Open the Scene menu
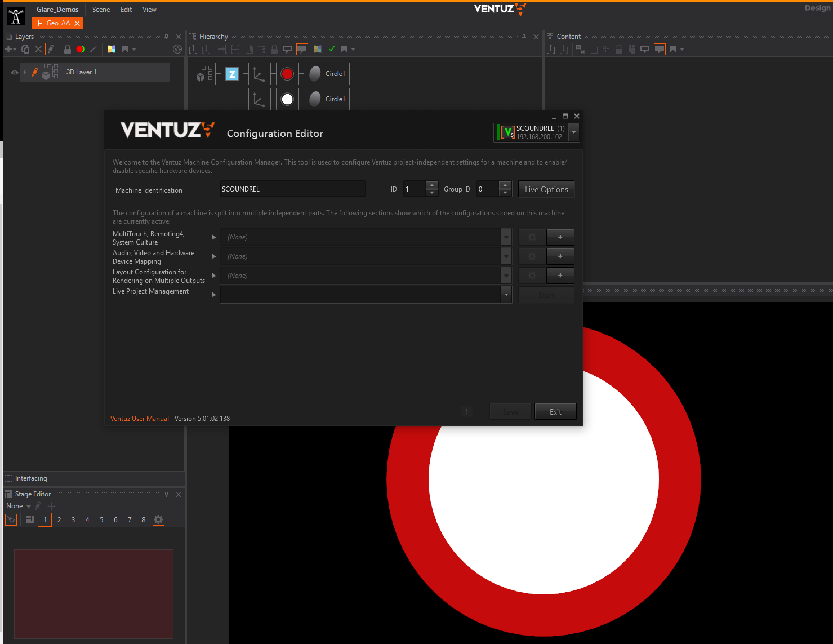 [x=101, y=10]
